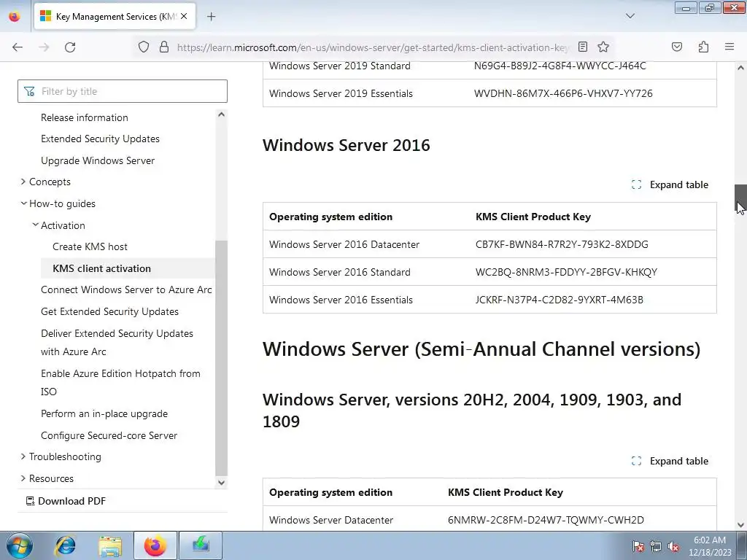
Task: Switch to Firefox taskbar button
Action: click(x=155, y=545)
